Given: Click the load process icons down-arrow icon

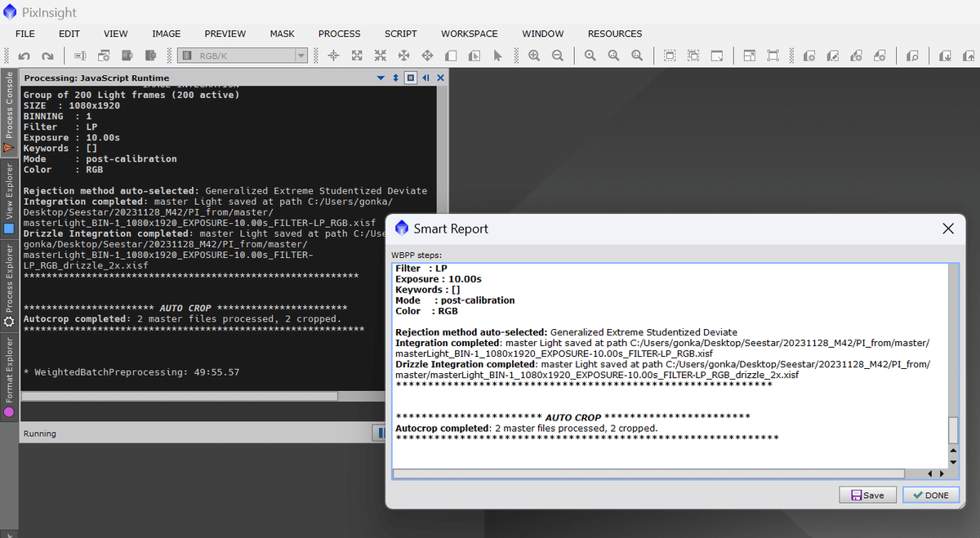Looking at the screenshot, I should (x=944, y=56).
